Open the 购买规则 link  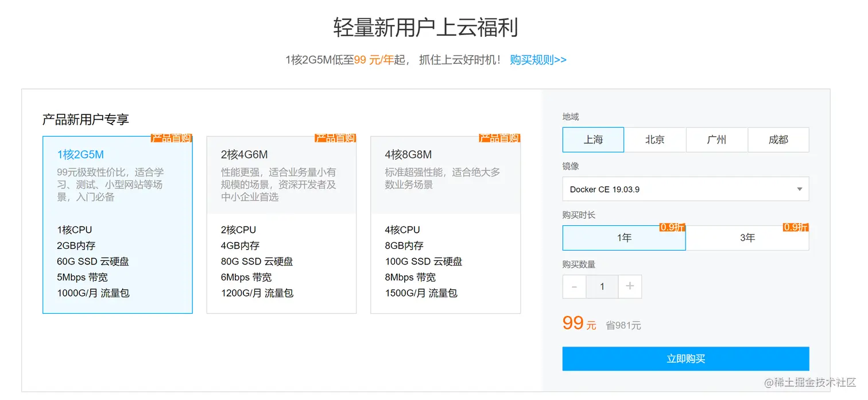point(537,60)
